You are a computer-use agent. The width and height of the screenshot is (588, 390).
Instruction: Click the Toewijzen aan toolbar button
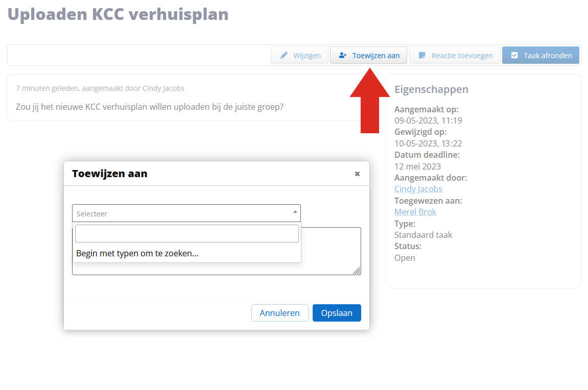369,56
